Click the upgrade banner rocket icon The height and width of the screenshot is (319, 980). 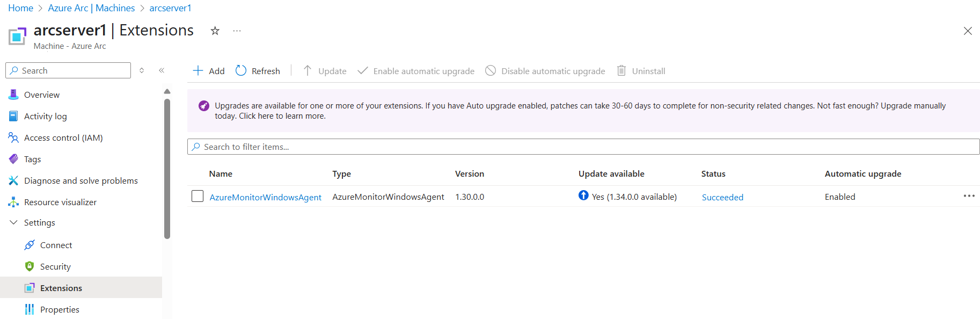coord(204,106)
